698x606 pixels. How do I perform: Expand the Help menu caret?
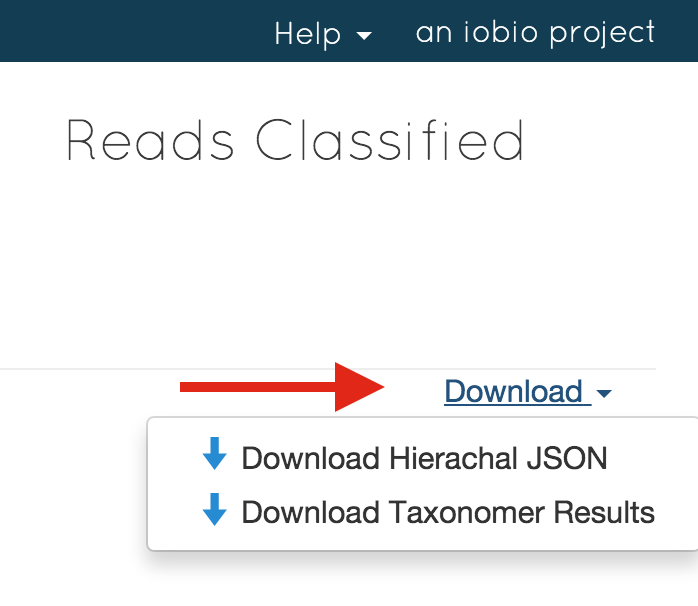[x=364, y=36]
